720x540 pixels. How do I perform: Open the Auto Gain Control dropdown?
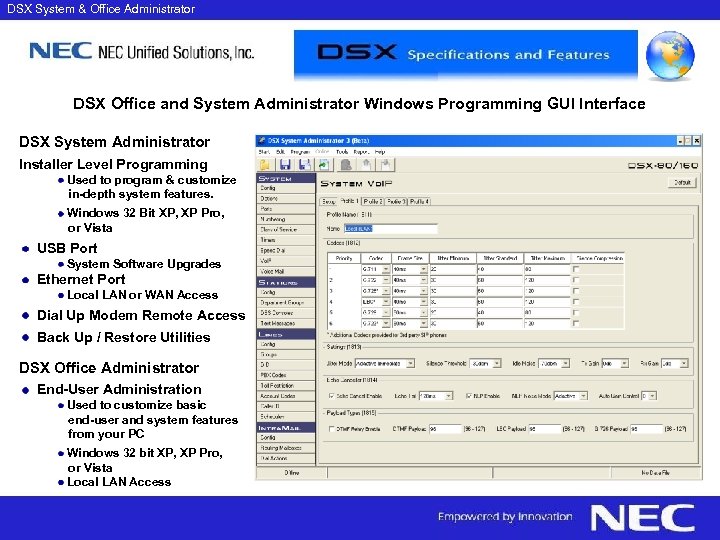652,396
